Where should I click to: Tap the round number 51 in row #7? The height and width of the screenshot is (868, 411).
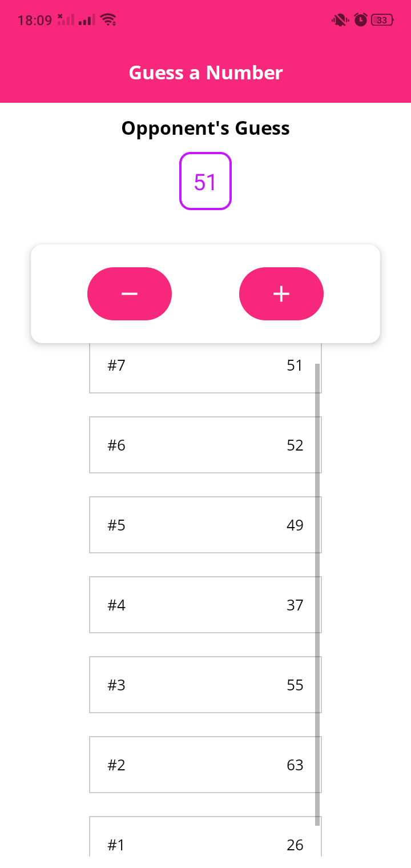point(295,365)
